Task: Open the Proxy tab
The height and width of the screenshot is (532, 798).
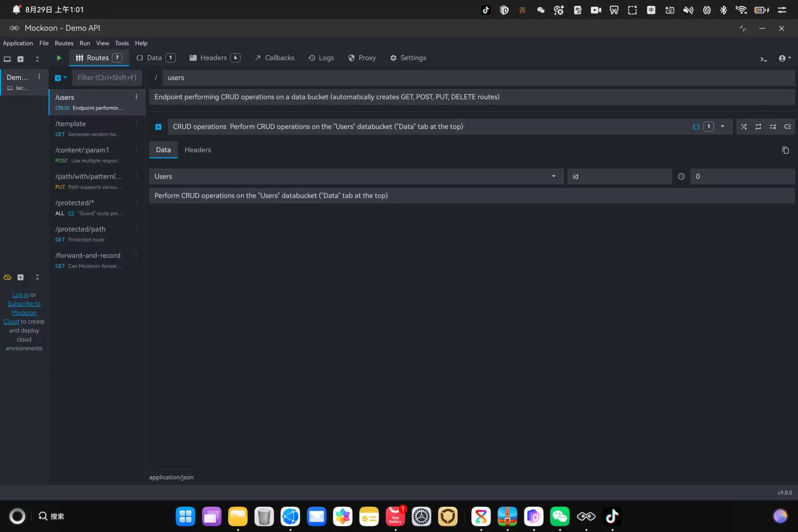Action: [x=362, y=58]
